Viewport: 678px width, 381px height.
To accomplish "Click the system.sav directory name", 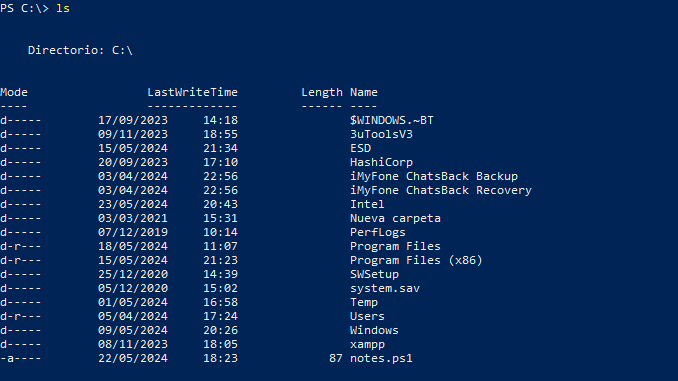I will click(385, 288).
